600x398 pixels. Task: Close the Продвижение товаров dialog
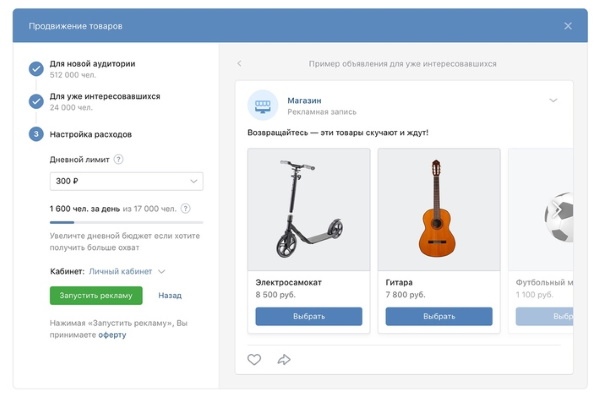tap(568, 26)
